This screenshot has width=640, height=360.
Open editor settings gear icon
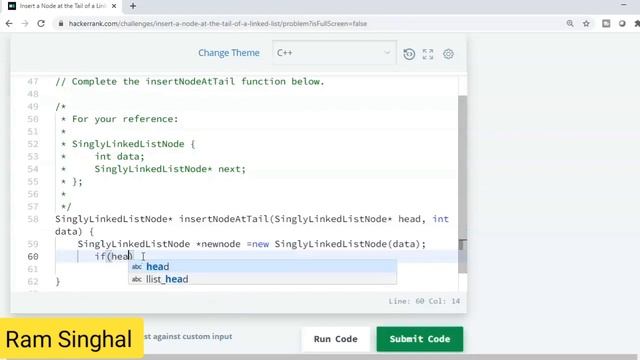[448, 54]
